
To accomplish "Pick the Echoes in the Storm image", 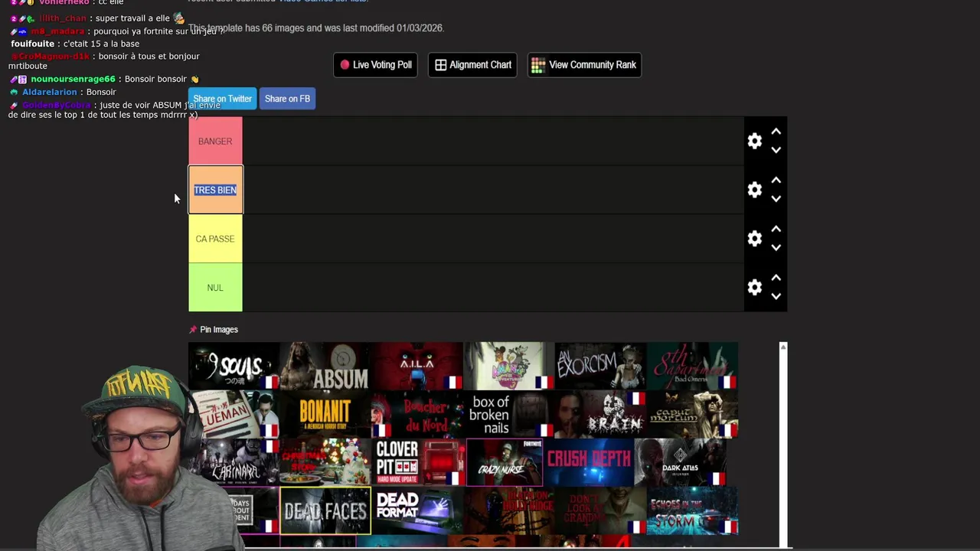I will pos(692,510).
